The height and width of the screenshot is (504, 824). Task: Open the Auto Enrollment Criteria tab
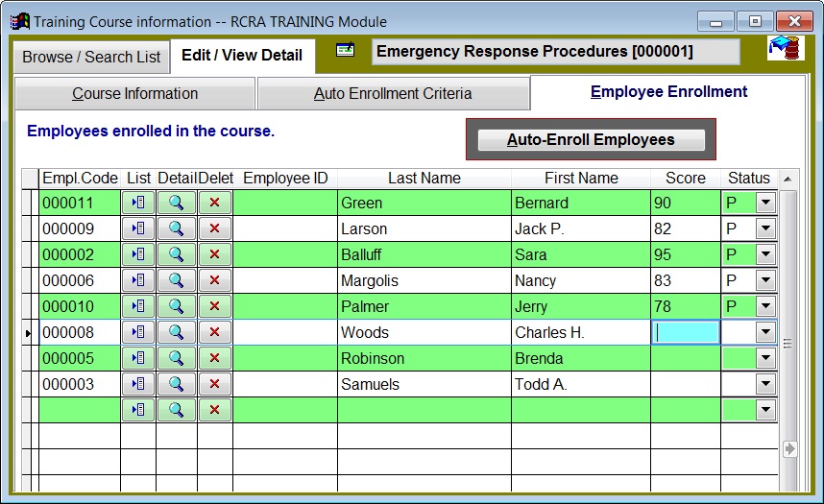coord(393,93)
